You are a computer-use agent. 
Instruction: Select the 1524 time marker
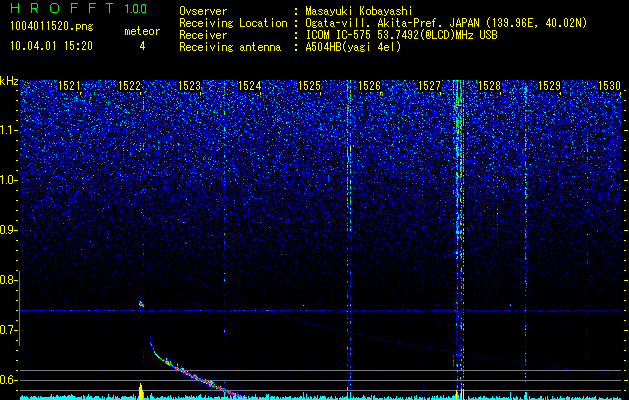click(249, 86)
